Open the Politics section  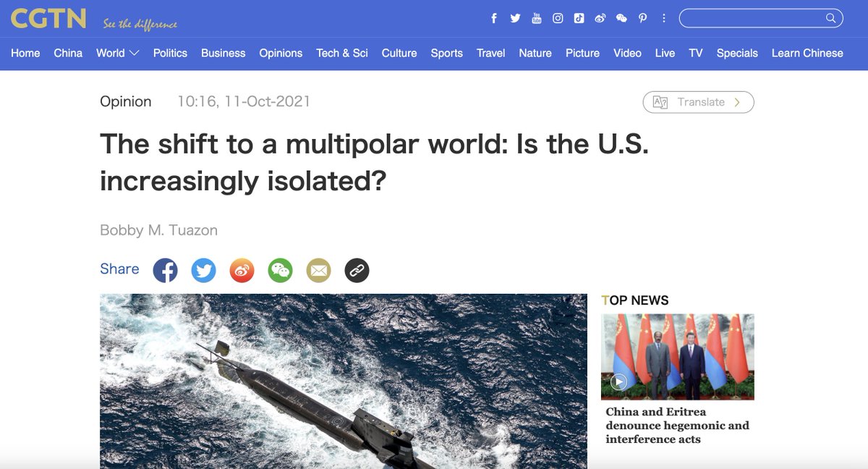[170, 53]
